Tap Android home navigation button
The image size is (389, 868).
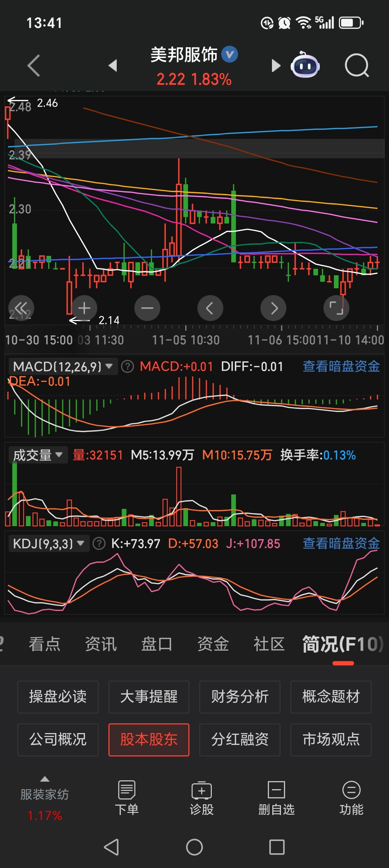tap(194, 847)
